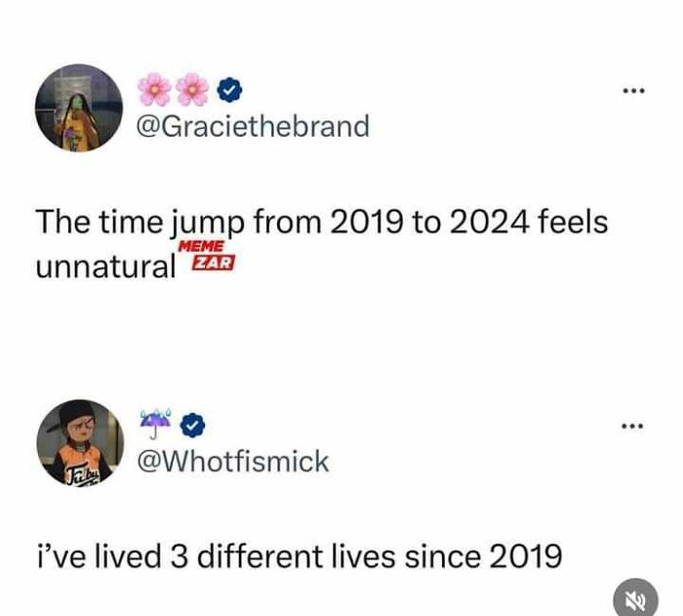
Task: Open the first tweet's three-dot more menu
Action: (x=633, y=92)
